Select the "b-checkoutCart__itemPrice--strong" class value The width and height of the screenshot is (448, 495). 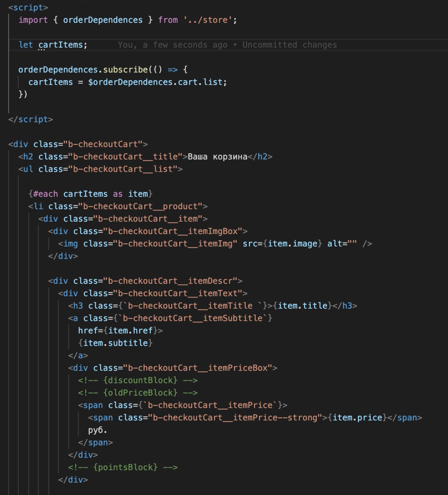(x=235, y=417)
